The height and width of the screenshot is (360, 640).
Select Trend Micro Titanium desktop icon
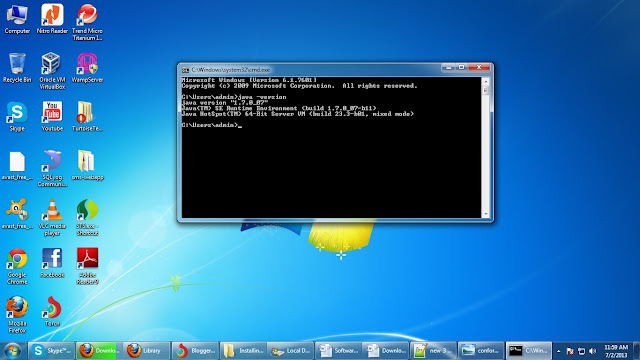87,22
